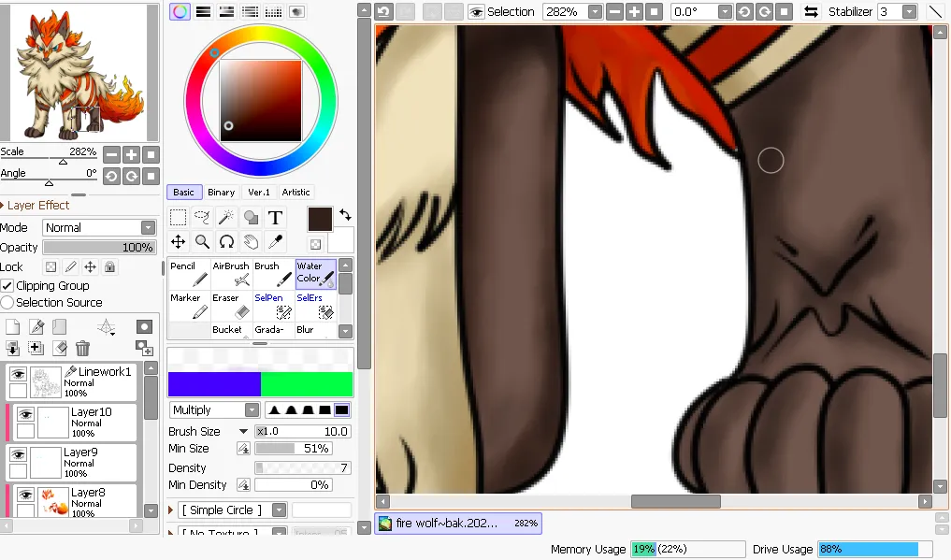The image size is (951, 560).
Task: Select the Eyedropper tool
Action: click(275, 242)
